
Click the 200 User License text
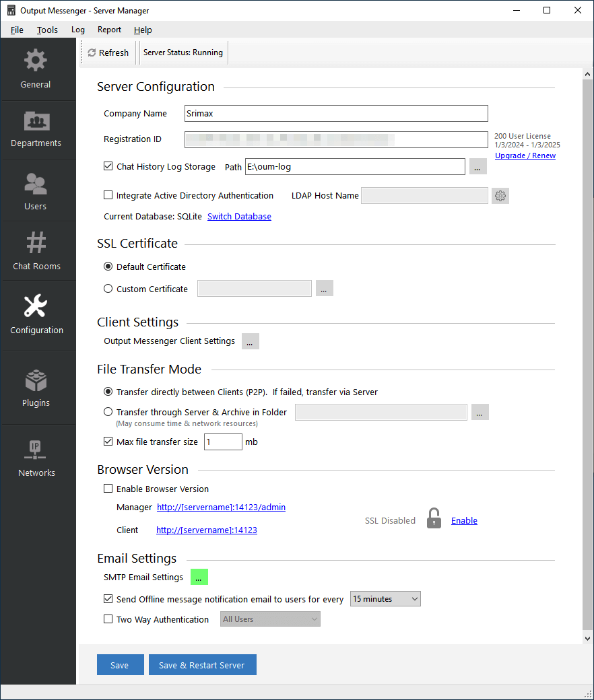point(522,136)
